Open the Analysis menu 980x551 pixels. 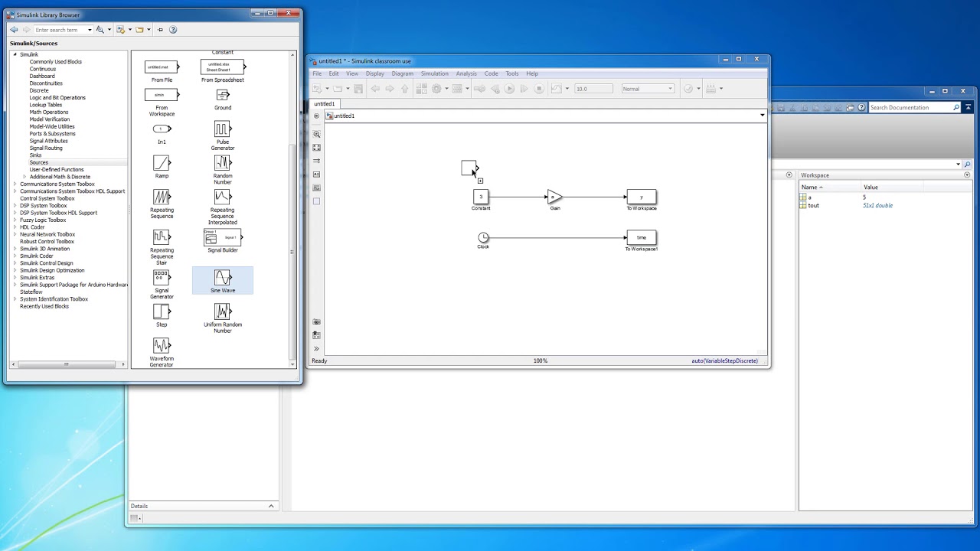466,73
